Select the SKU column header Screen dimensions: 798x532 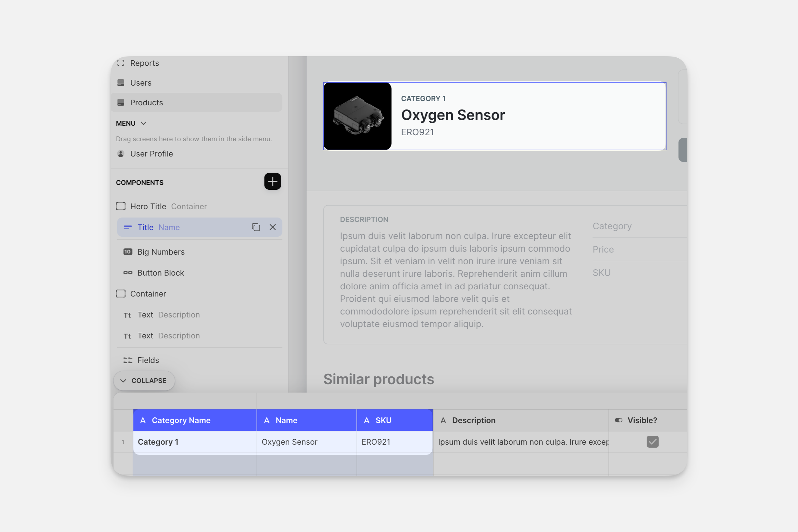pyautogui.click(x=395, y=420)
